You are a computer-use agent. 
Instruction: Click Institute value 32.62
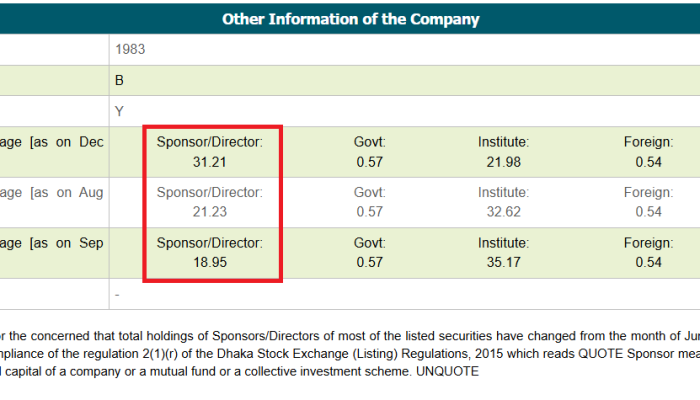point(503,211)
